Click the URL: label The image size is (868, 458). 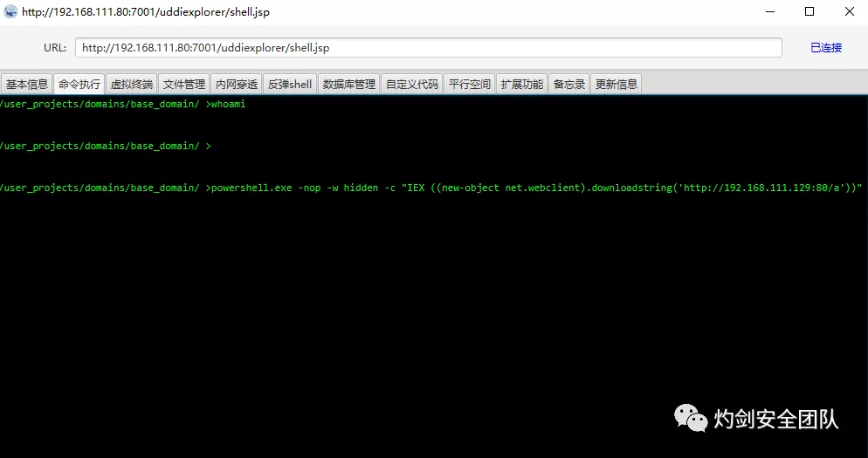(55, 48)
